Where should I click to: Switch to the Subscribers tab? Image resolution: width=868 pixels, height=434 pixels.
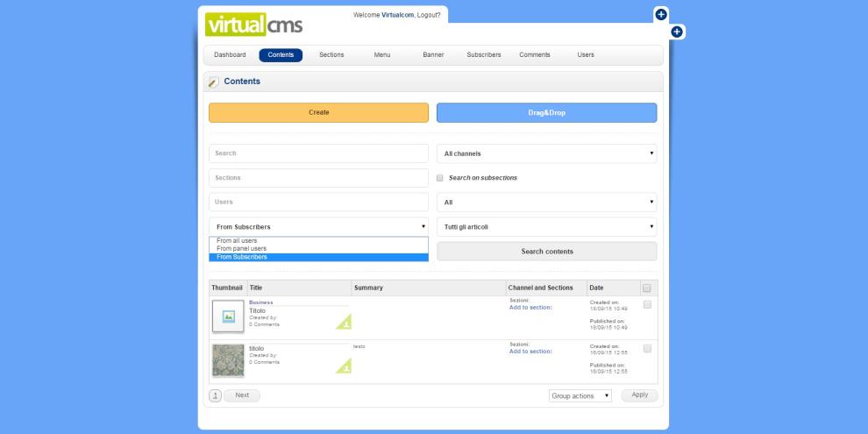tap(484, 55)
